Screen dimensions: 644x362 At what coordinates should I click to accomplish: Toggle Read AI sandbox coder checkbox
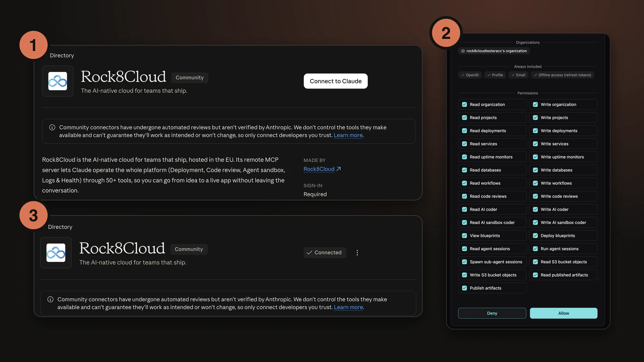(465, 223)
